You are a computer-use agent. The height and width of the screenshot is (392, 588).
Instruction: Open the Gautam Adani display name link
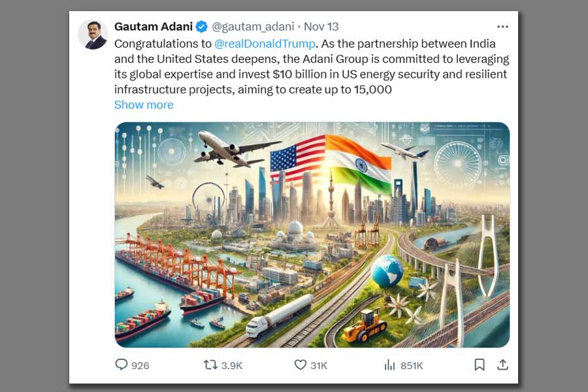pyautogui.click(x=153, y=27)
